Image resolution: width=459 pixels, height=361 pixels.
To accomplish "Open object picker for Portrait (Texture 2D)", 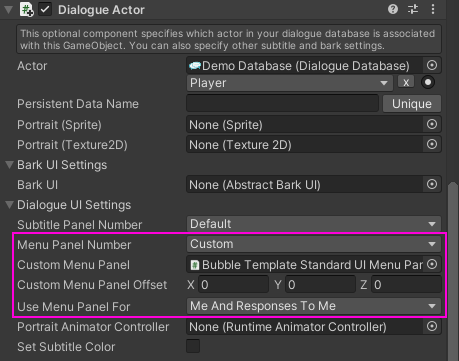I will [432, 144].
